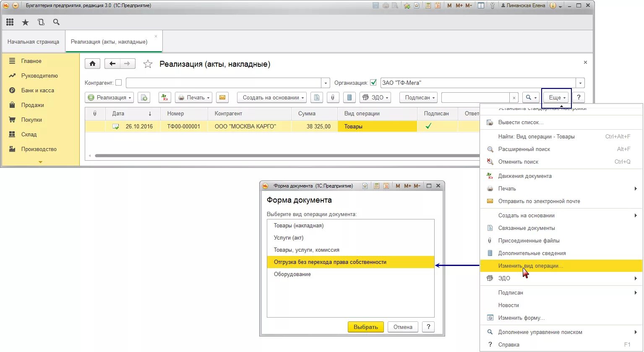Open the Подписан dropdown button
Image resolution: width=644 pixels, height=352 pixels.
point(419,97)
